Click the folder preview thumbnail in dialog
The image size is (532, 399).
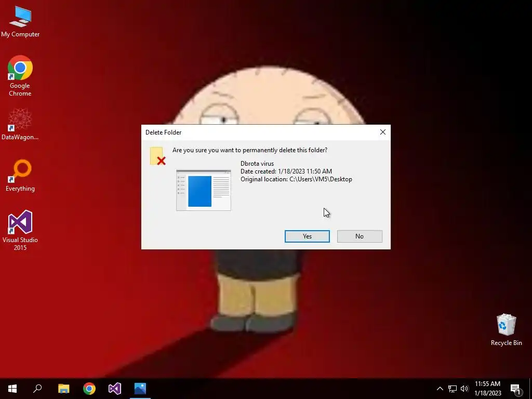click(204, 190)
